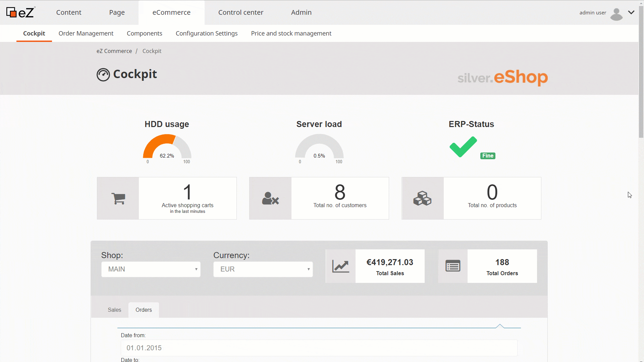644x362 pixels.
Task: Click the Date from input field
Action: (x=319, y=348)
